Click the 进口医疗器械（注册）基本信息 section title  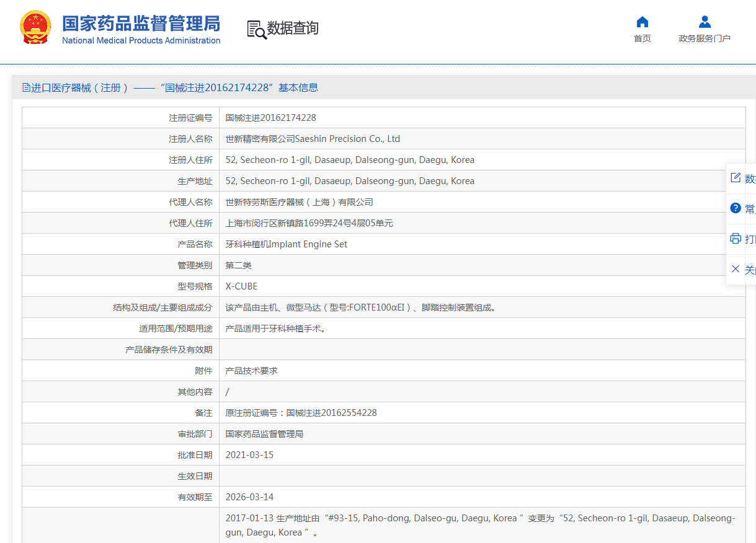coord(175,87)
